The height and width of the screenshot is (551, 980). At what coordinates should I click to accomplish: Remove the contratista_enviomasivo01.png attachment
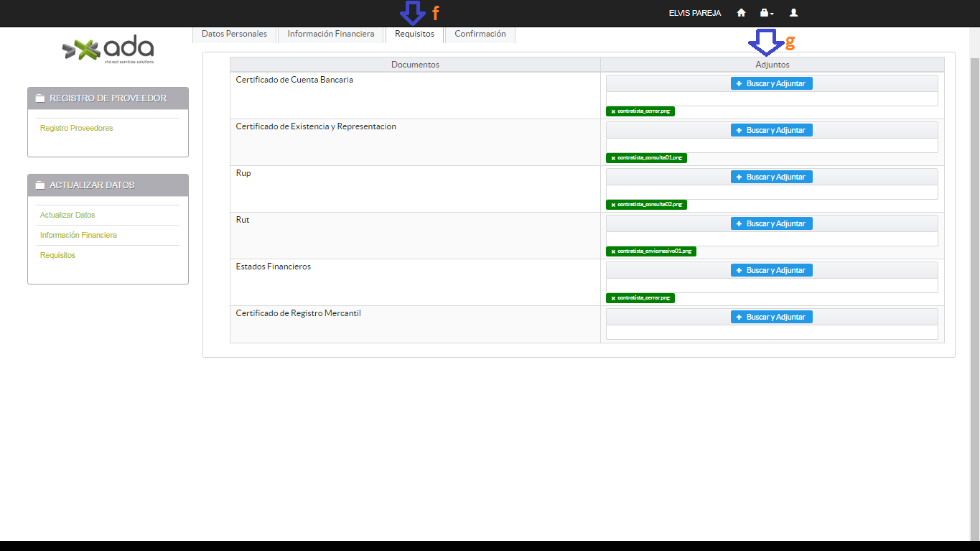pos(613,251)
